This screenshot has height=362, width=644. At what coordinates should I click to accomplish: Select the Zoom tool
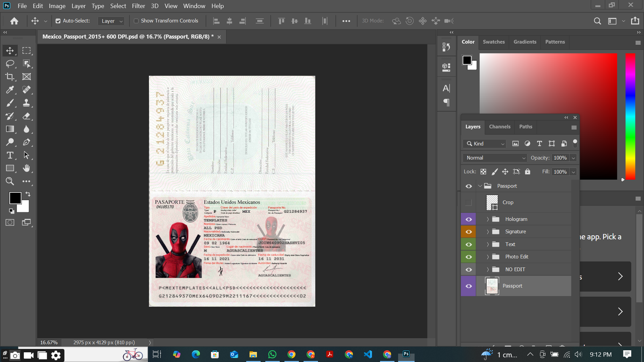(10, 181)
